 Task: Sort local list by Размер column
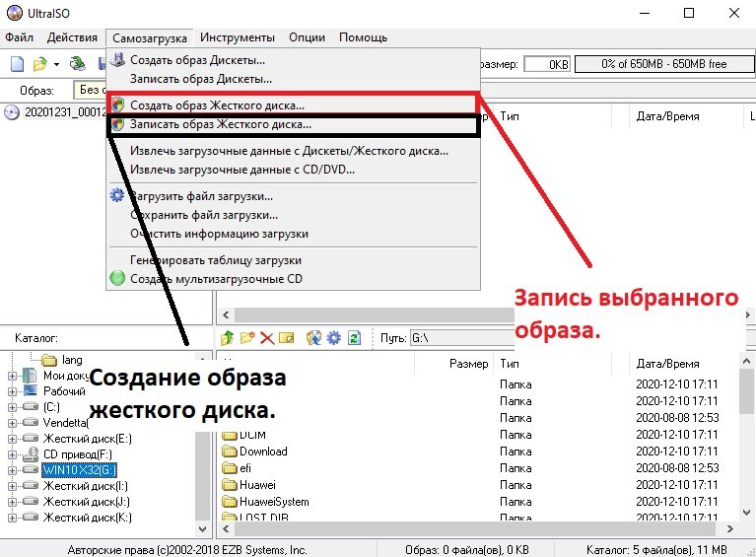point(453,364)
